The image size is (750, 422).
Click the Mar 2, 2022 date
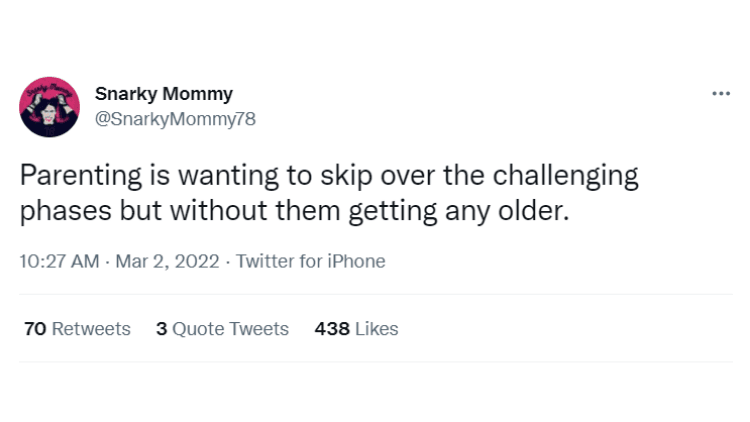tap(167, 261)
